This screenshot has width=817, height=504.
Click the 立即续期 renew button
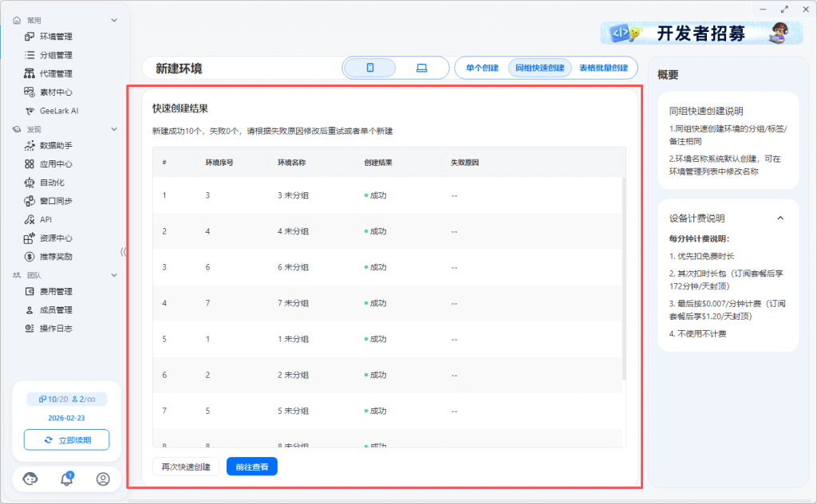click(67, 439)
